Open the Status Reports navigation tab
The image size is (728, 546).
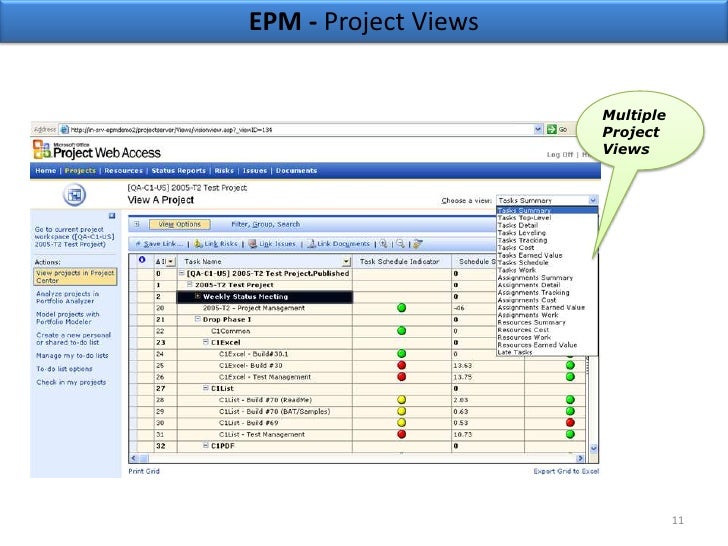tap(179, 171)
